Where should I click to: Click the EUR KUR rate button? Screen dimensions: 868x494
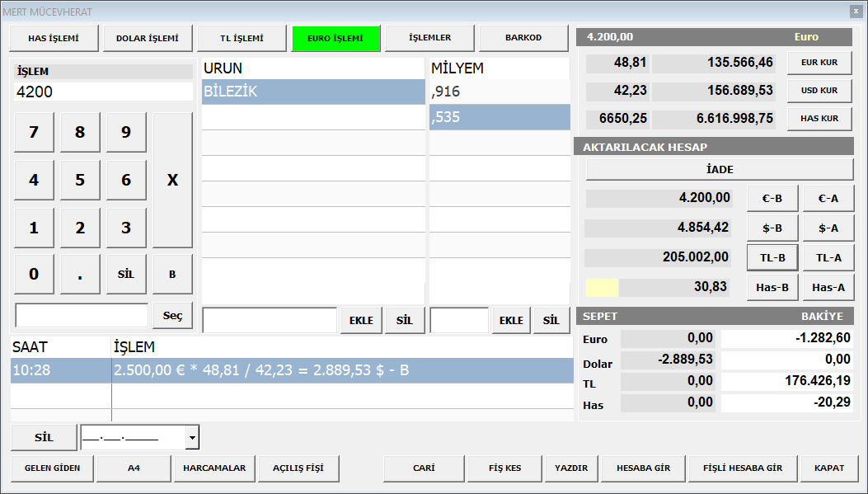point(819,63)
